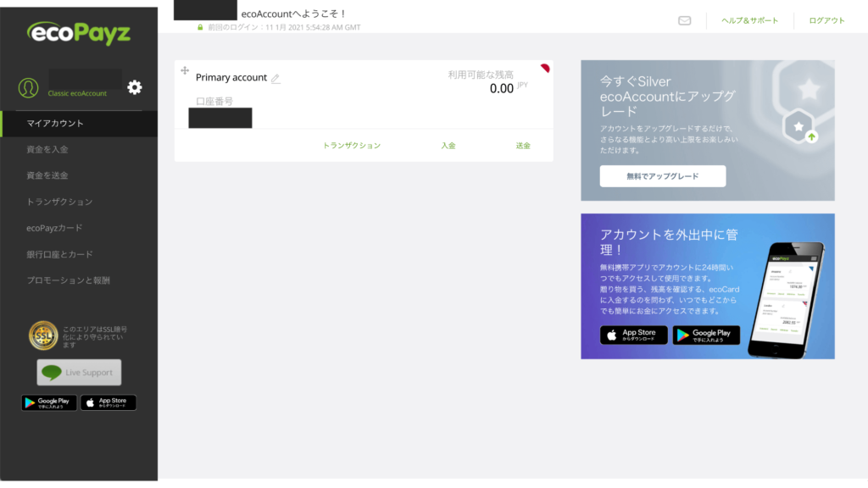Click SSL encryption notice text
The height and width of the screenshot is (488, 868).
point(95,337)
